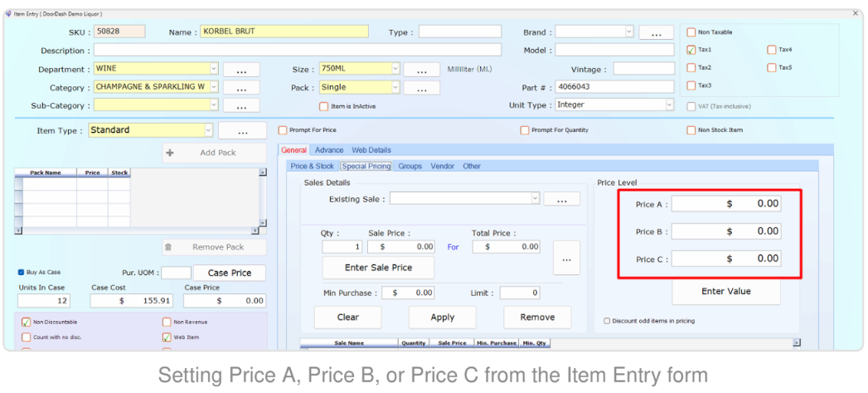868x393 pixels.
Task: Open the Brand dropdown
Action: (x=629, y=32)
